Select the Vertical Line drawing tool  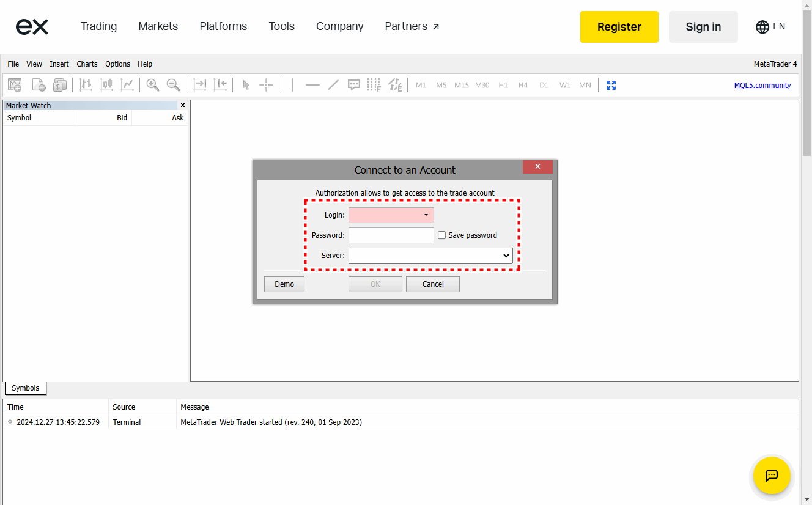click(x=292, y=85)
